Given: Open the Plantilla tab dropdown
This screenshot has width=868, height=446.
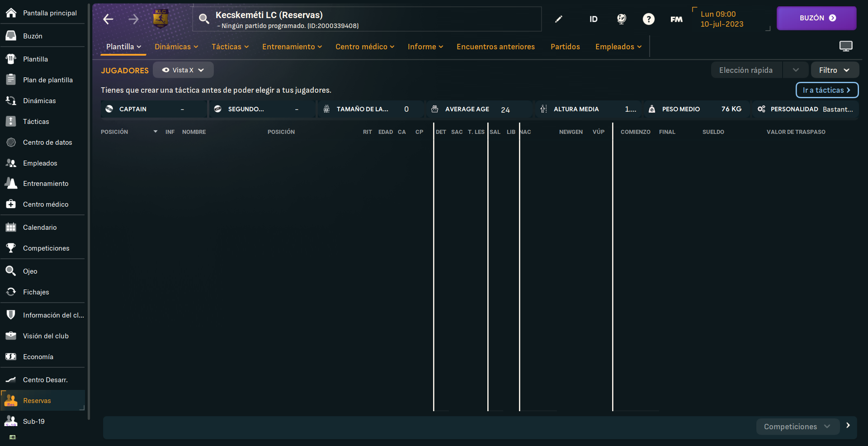Looking at the screenshot, I should coord(123,47).
